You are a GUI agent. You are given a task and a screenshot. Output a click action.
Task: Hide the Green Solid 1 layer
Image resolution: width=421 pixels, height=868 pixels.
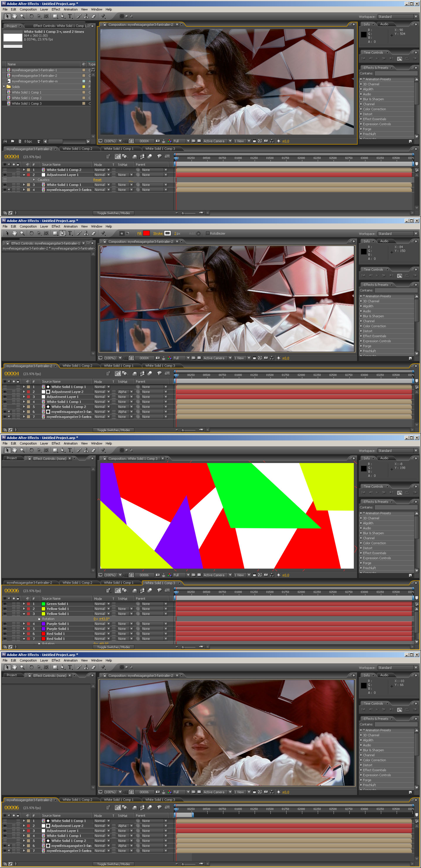5,604
